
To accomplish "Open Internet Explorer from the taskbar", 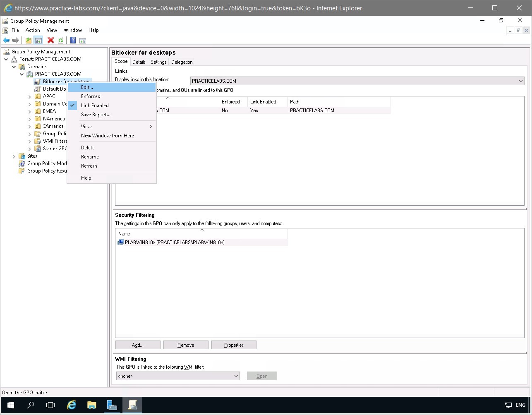I will (x=71, y=405).
